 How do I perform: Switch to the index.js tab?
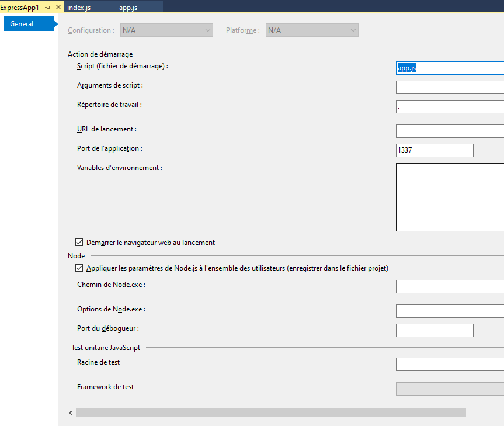coord(79,7)
